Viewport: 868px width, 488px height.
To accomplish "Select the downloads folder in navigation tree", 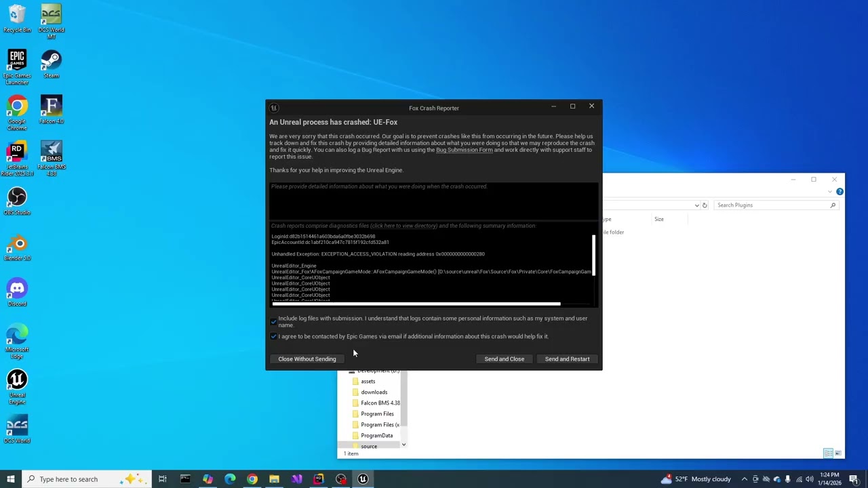I will pos(374,392).
